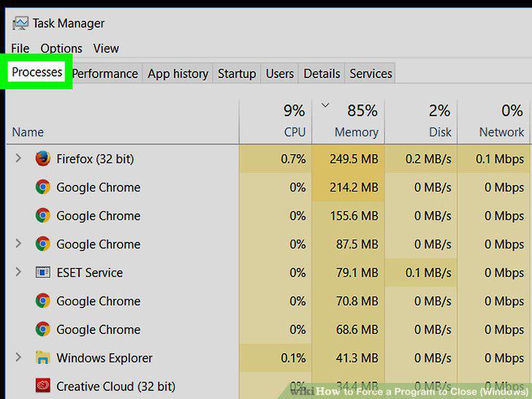The height and width of the screenshot is (399, 532).
Task: Click the Chrome icon beside 155.6 MB
Action: pos(42,216)
